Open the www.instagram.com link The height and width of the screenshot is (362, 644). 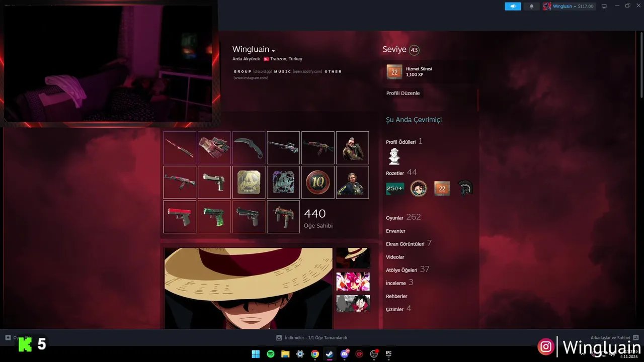click(251, 78)
